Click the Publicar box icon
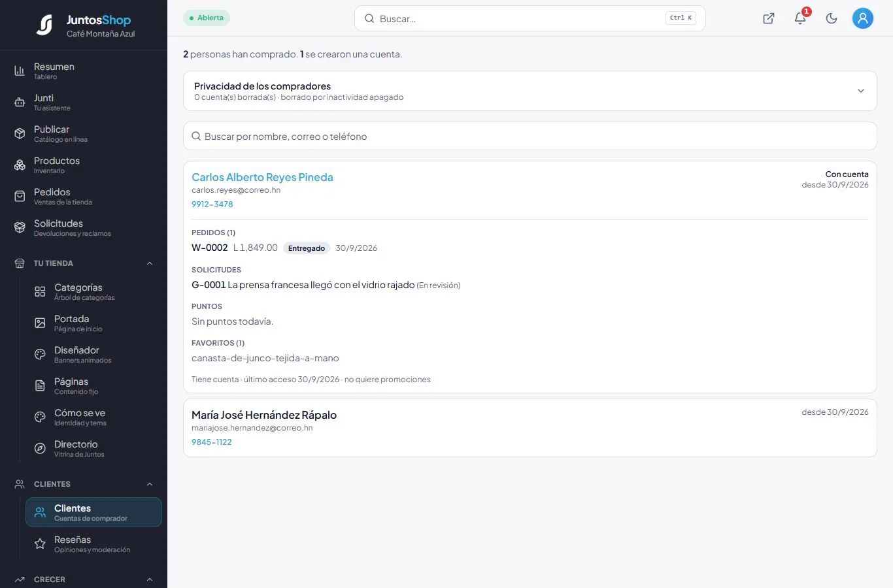893x588 pixels. point(20,133)
